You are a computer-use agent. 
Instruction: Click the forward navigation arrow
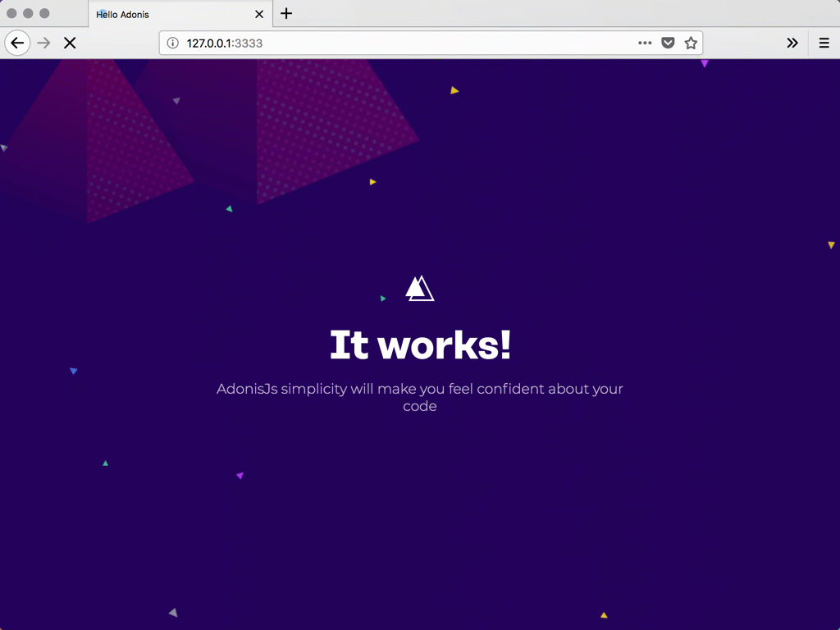(44, 43)
